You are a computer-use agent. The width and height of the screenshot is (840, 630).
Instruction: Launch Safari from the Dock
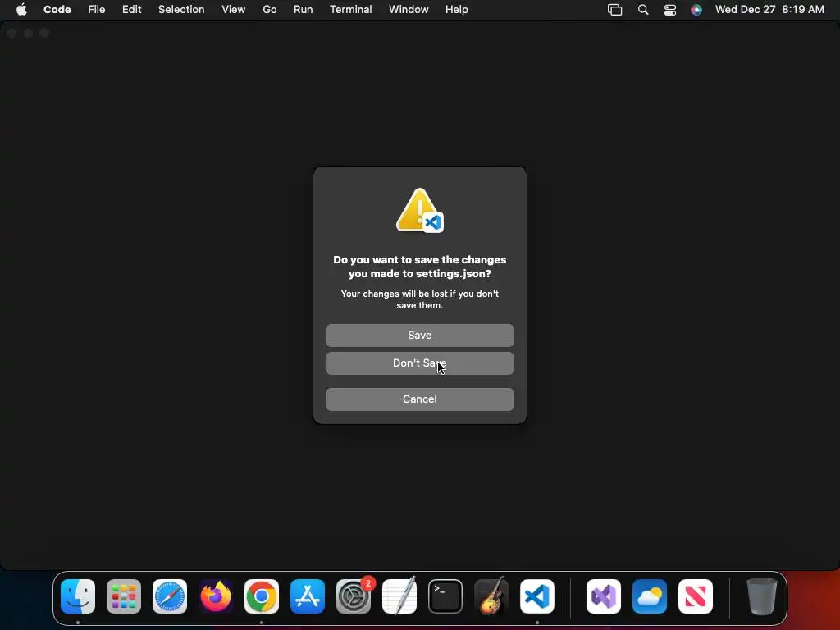[x=170, y=596]
